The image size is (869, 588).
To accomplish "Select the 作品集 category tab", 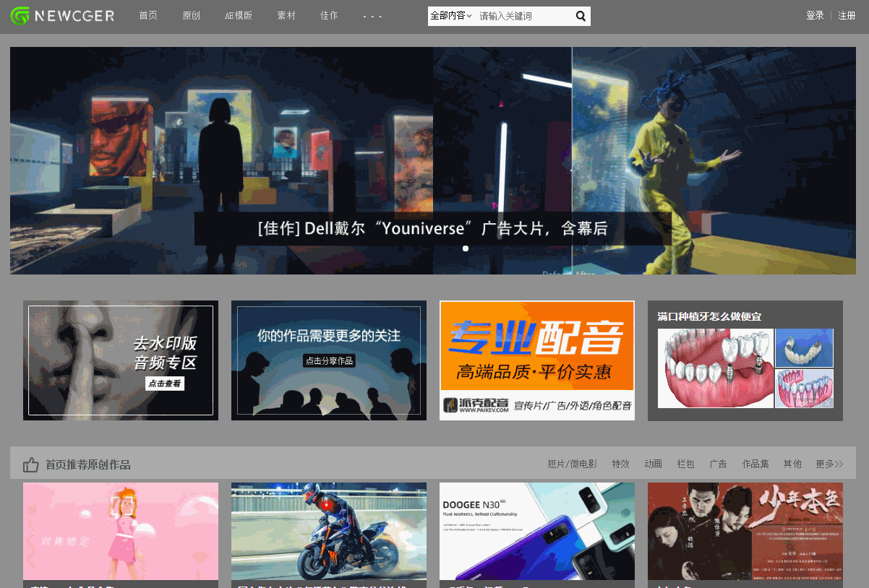I will point(755,464).
